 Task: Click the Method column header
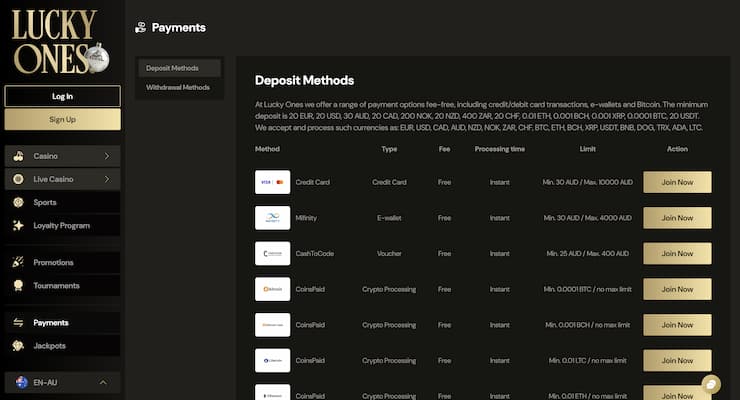tap(267, 149)
